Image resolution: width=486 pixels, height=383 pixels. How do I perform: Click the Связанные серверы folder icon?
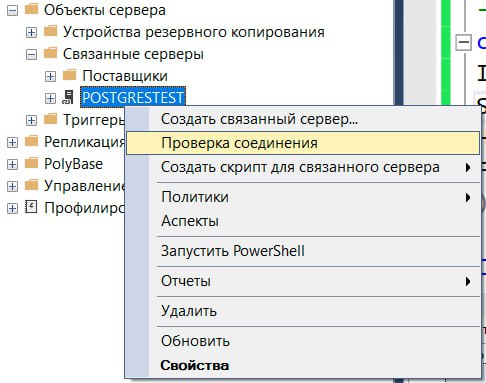tap(51, 53)
